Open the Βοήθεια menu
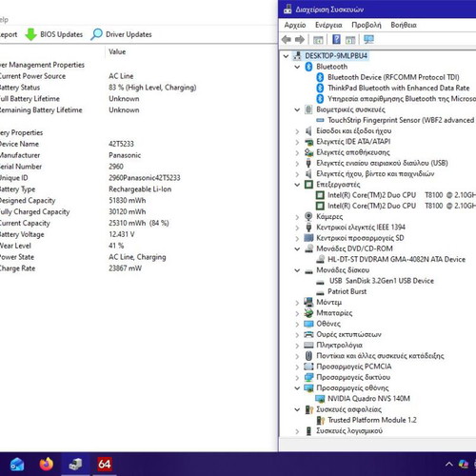The height and width of the screenshot is (476, 476). (404, 25)
